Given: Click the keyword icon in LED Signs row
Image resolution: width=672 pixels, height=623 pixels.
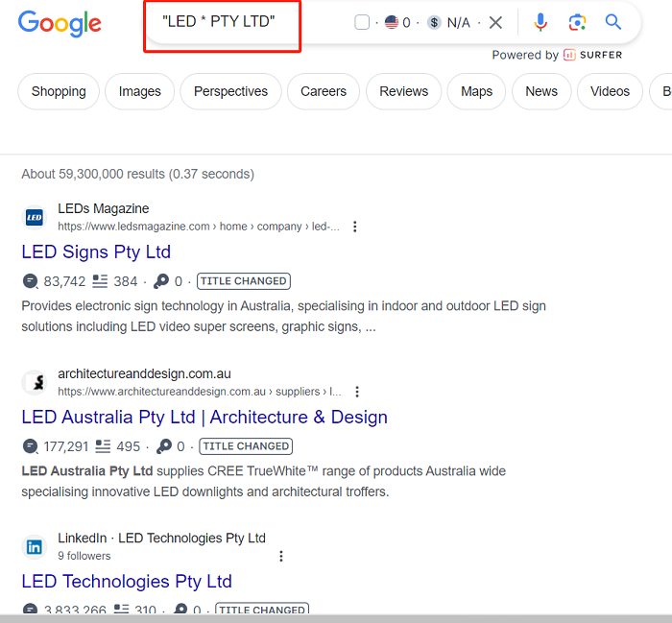Looking at the screenshot, I should point(161,281).
